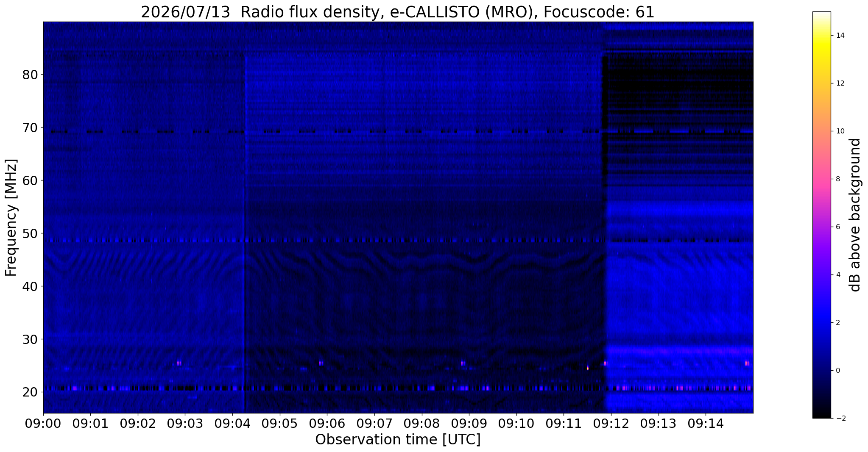
Task: Click the 'Observation time [UTC]' x-axis label
Action: pos(398,439)
